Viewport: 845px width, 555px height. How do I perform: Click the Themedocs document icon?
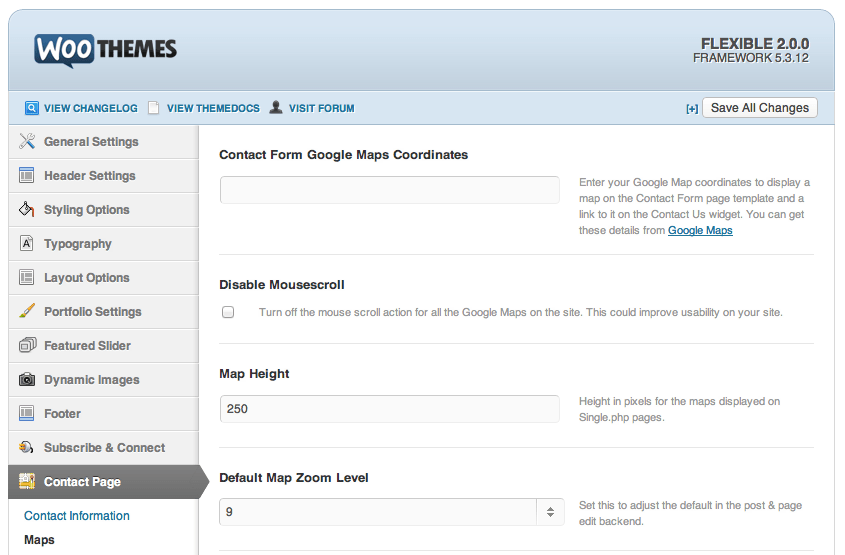[x=154, y=108]
